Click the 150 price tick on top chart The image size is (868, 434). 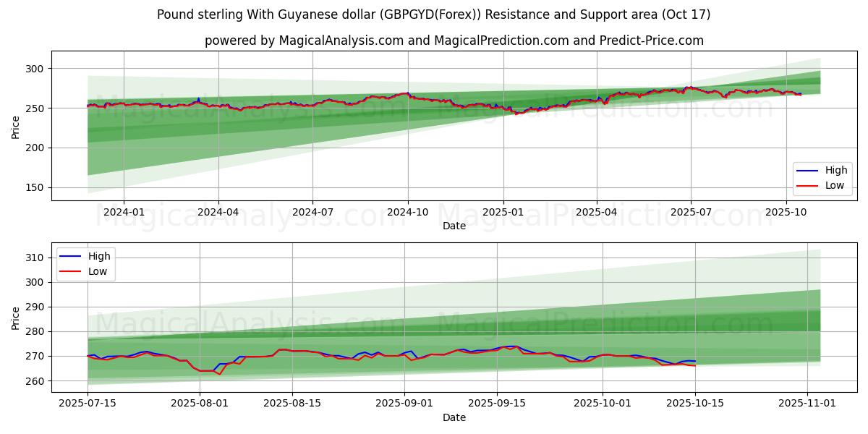(x=35, y=187)
